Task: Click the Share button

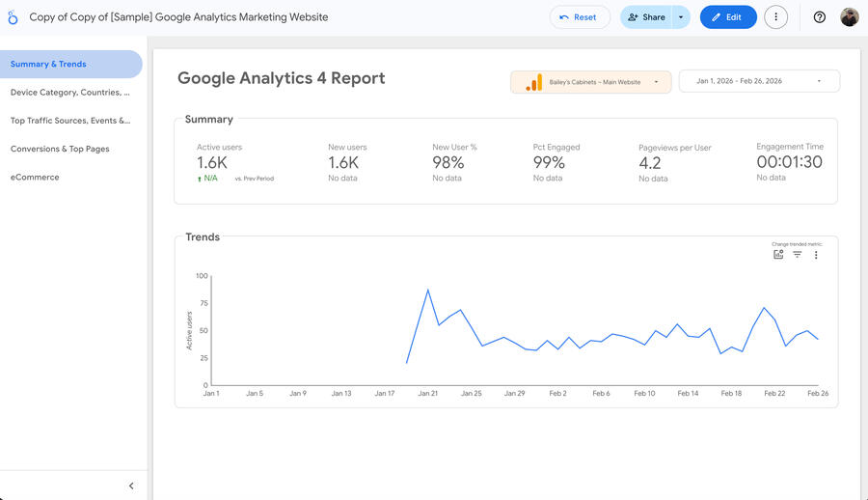Action: [x=646, y=17]
